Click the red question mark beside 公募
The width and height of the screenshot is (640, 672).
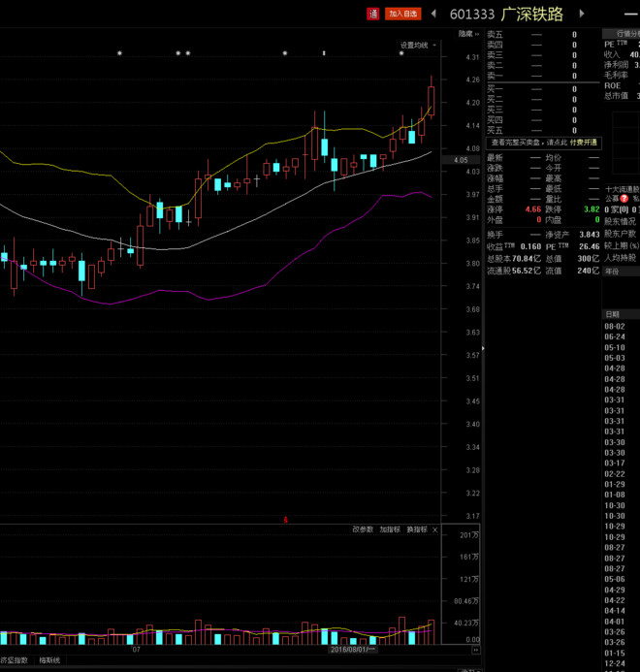[x=624, y=199]
